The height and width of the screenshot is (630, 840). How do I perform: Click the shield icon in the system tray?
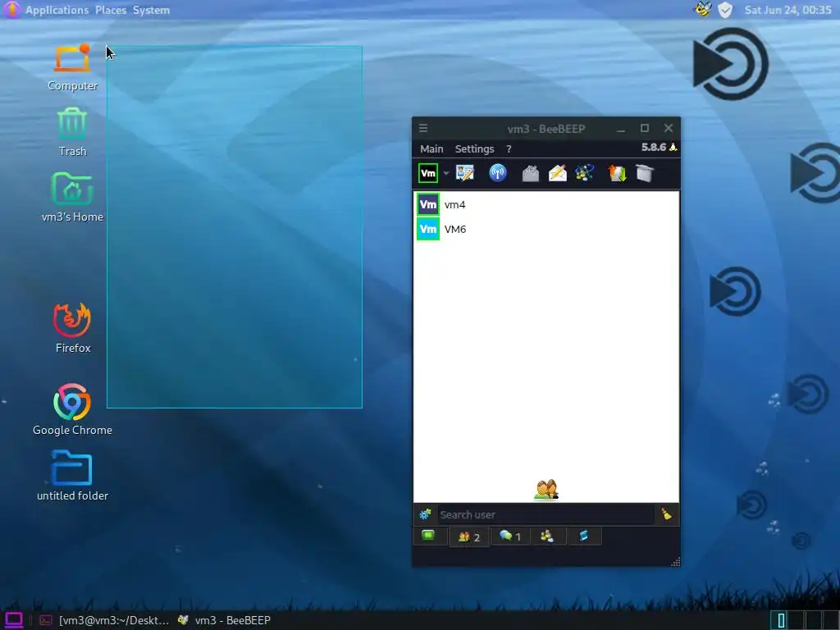coord(725,10)
